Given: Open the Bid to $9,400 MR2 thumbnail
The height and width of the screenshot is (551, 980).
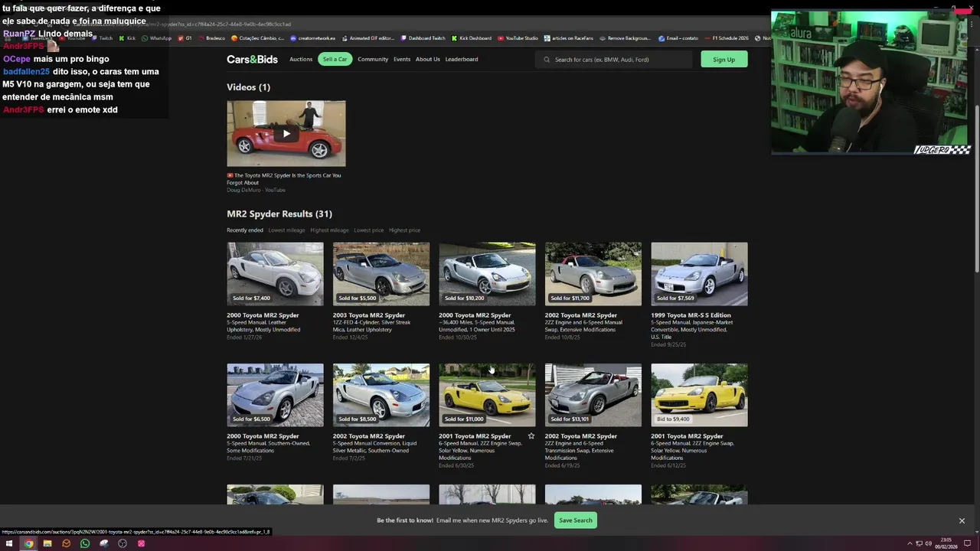Looking at the screenshot, I should pos(699,395).
